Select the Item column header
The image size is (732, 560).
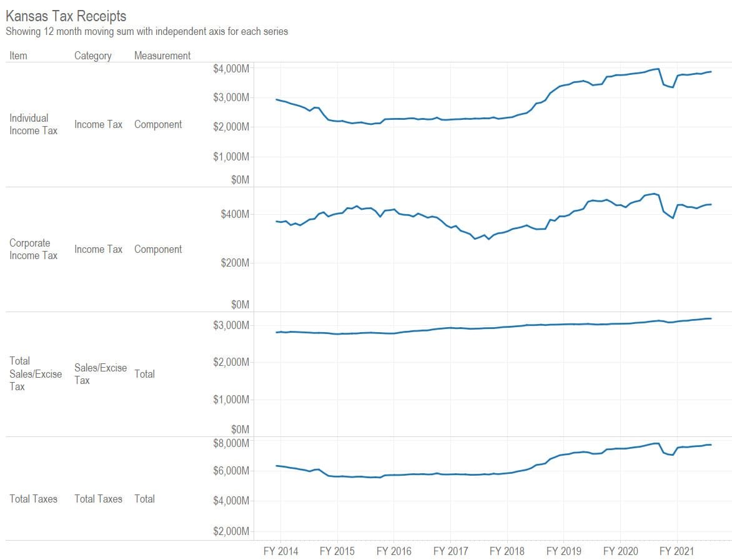point(18,56)
